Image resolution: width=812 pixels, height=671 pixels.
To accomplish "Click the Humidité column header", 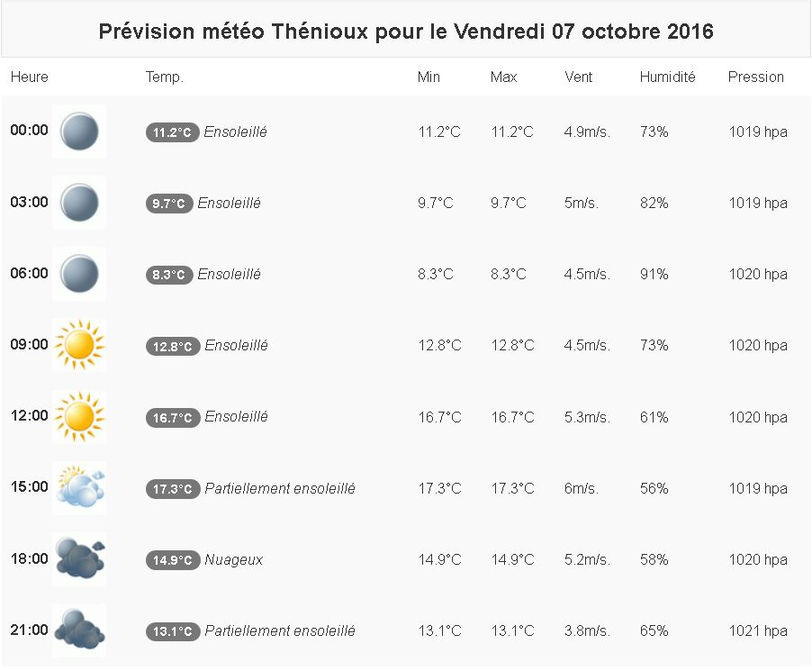I will tap(667, 77).
